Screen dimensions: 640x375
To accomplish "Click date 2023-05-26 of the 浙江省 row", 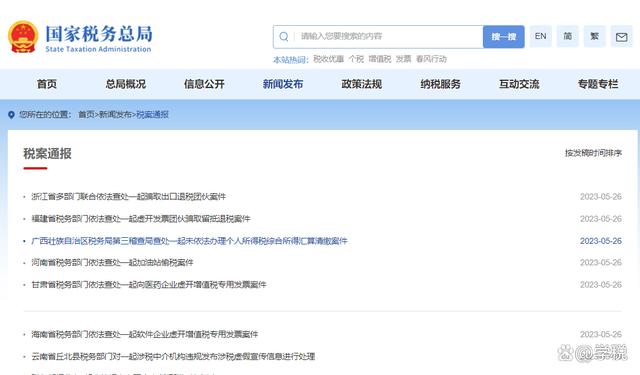I will pos(601,197).
